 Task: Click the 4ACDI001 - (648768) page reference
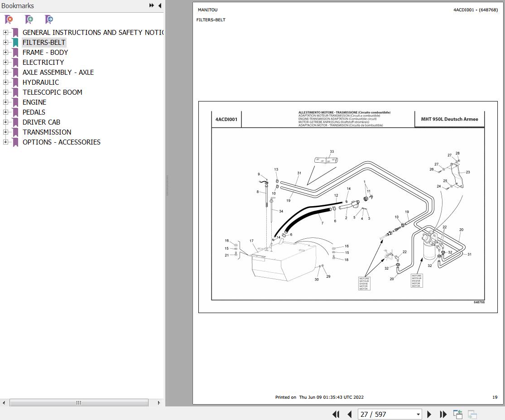click(476, 10)
